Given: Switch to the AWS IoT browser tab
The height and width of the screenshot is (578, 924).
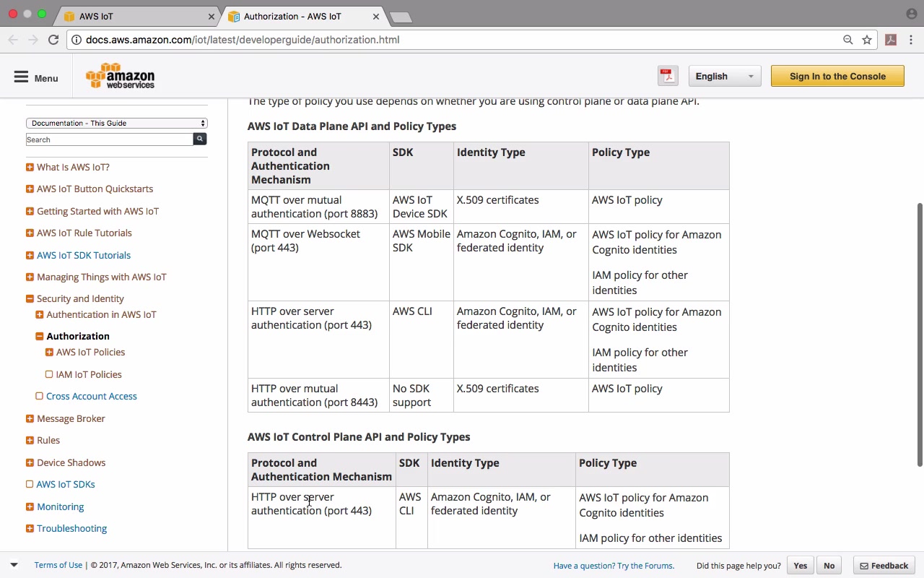Looking at the screenshot, I should pos(137,16).
